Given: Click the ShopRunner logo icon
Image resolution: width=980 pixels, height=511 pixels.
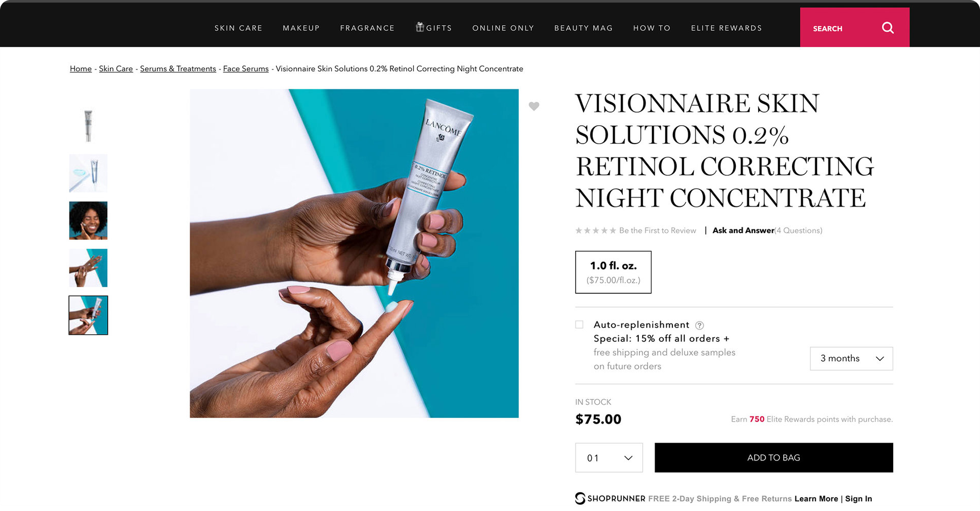Looking at the screenshot, I should click(x=580, y=498).
